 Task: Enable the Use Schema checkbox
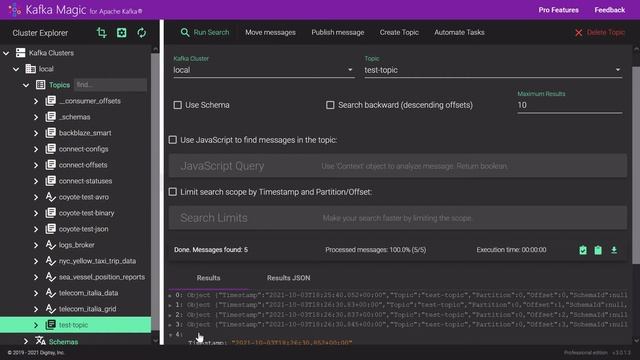tap(178, 105)
